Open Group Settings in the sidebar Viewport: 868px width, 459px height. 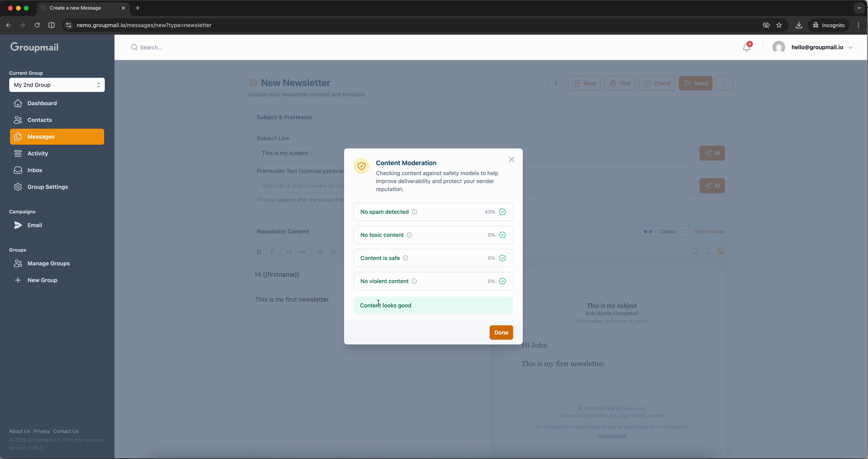(x=47, y=187)
